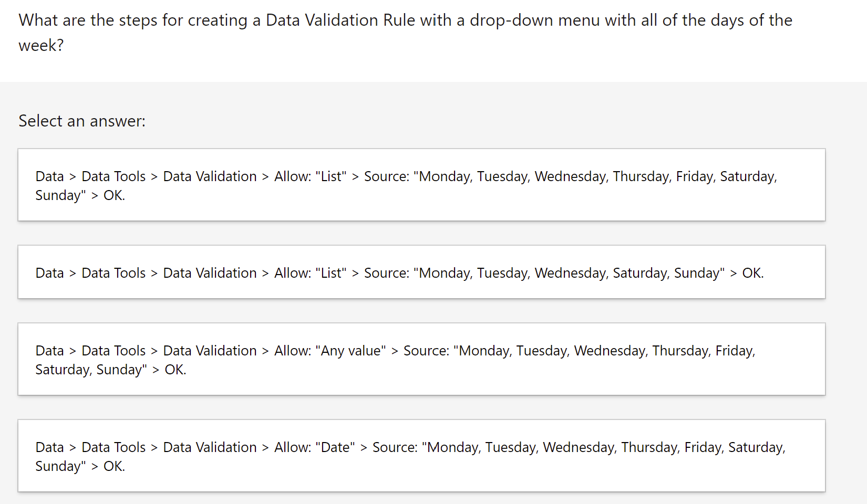This screenshot has width=867, height=504.
Task: Click the question text about Data Validation Rule
Action: tap(405, 33)
